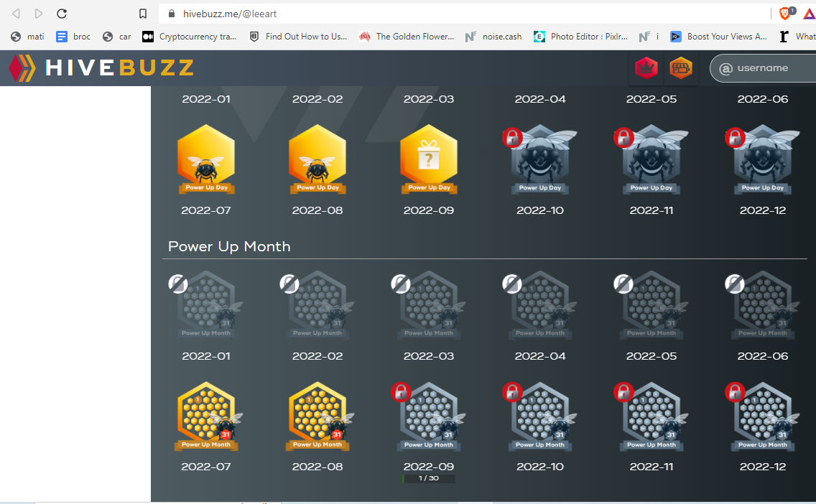Open the 'Find Out How to Us...' bookmark
Image resolution: width=816 pixels, height=504 pixels.
298,37
